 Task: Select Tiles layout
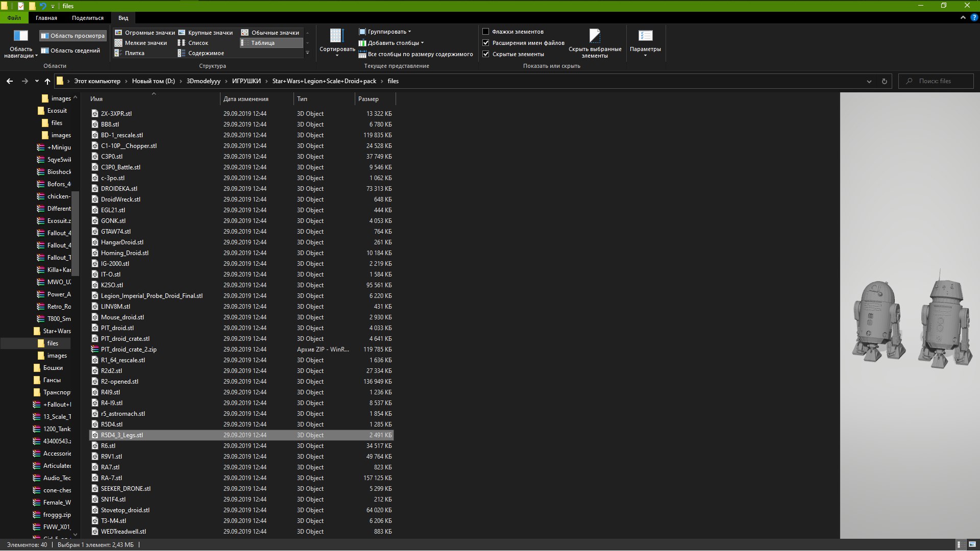129,53
